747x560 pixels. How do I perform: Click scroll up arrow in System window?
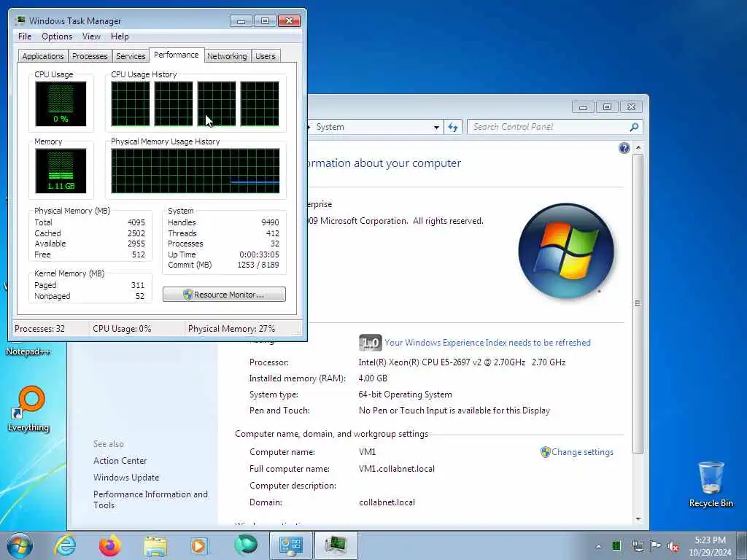pyautogui.click(x=638, y=148)
